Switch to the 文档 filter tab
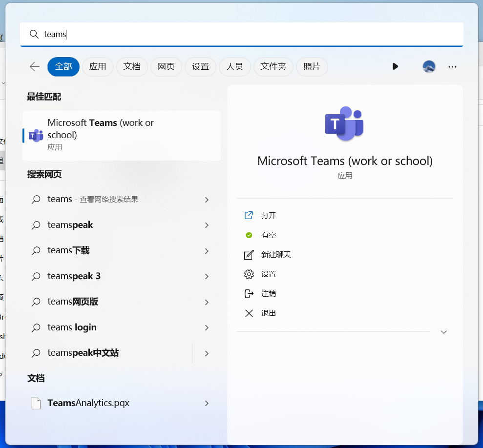This screenshot has width=483, height=448. pos(132,66)
